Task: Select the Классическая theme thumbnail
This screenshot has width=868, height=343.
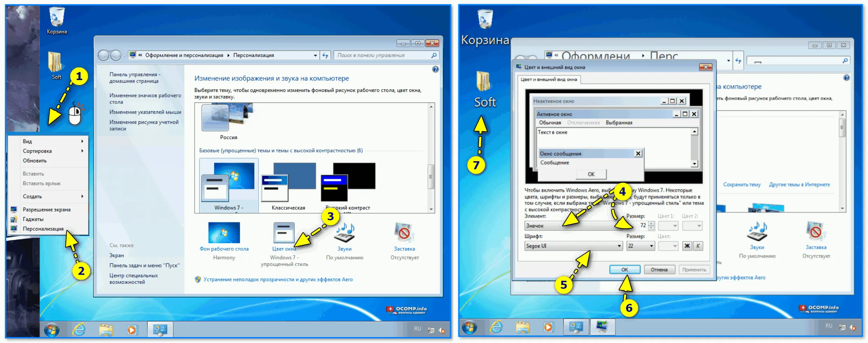Action: coord(289,186)
